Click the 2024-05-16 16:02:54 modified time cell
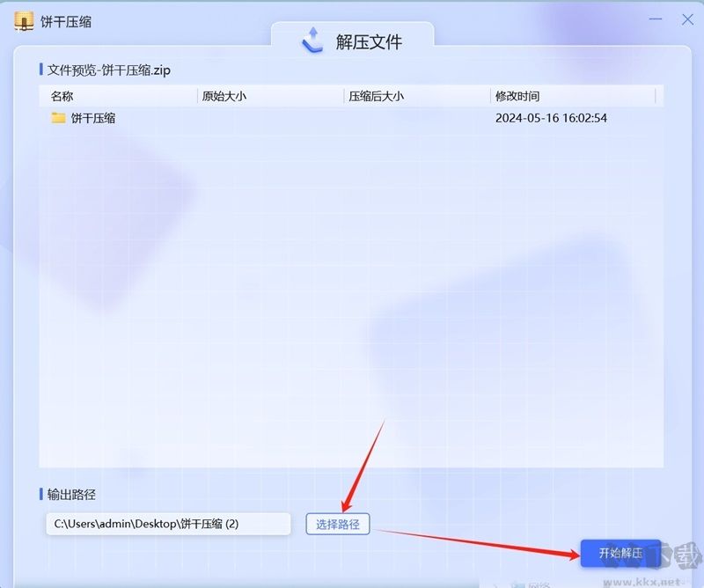The height and width of the screenshot is (588, 704). coord(551,118)
